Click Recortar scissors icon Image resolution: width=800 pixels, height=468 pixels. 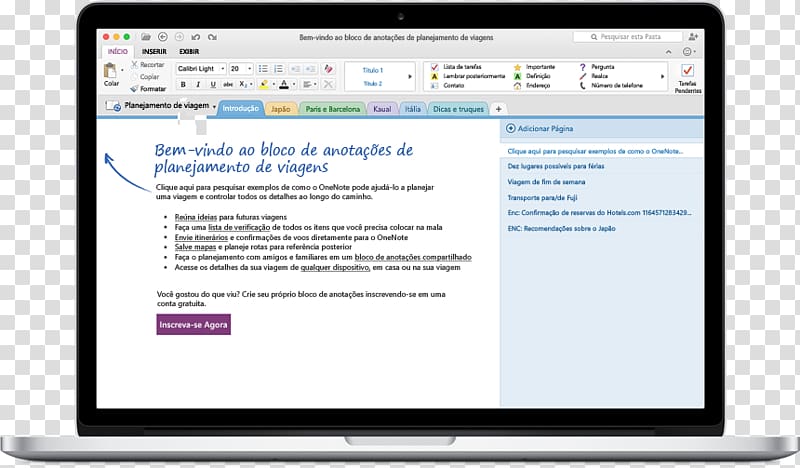point(135,64)
